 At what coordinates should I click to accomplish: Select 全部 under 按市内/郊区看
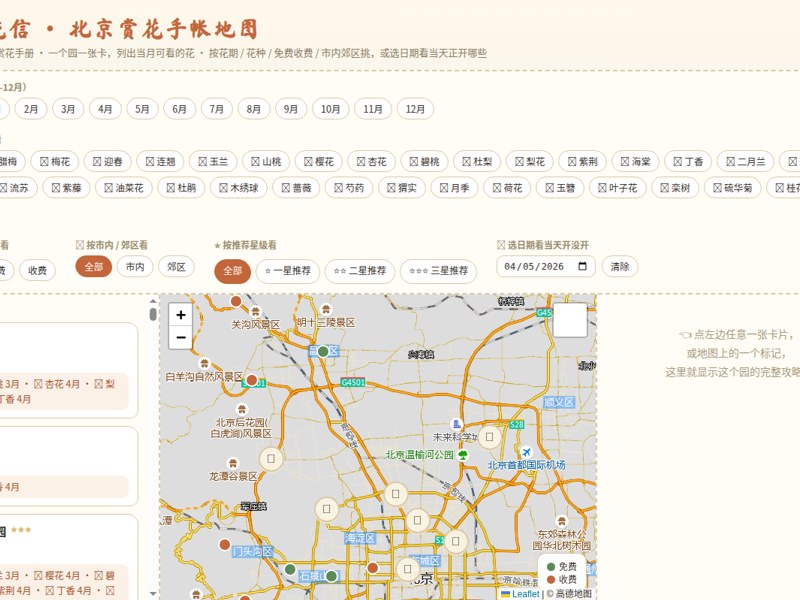click(93, 267)
